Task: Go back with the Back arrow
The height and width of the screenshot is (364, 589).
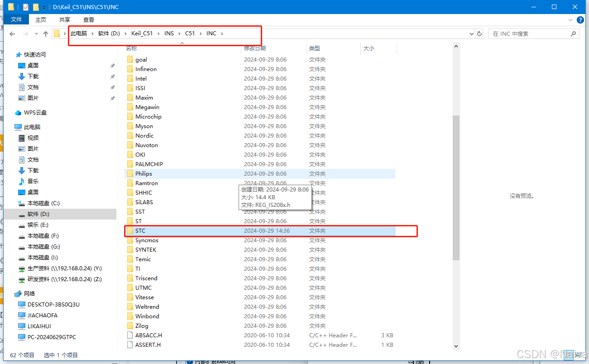Action: click(12, 34)
